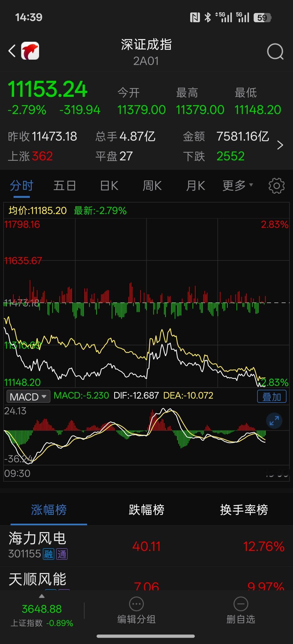Tap the 编辑分组 ellipsis icon
This screenshot has height=644, width=293.
(x=136, y=604)
